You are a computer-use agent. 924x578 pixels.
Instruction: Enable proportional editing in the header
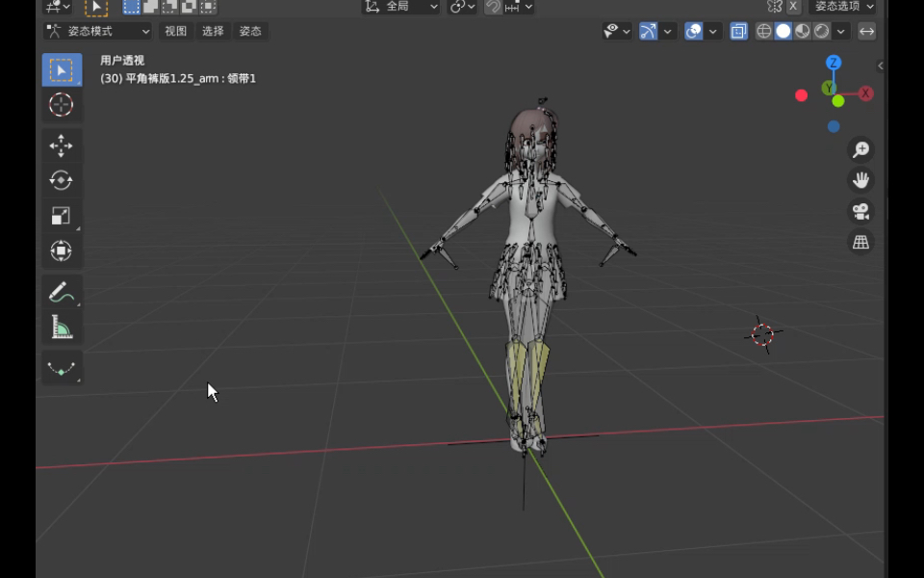[459, 7]
